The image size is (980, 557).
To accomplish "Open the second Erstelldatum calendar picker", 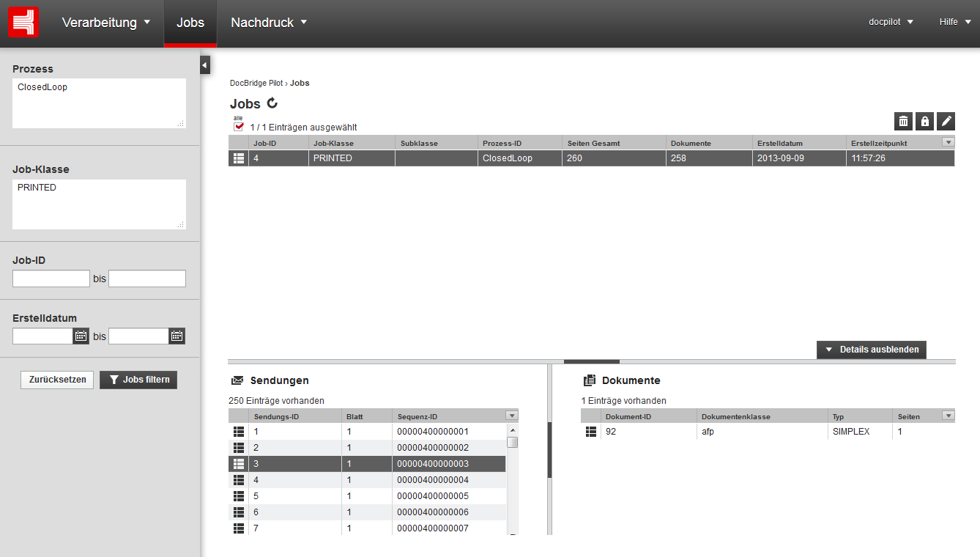I will tap(177, 336).
